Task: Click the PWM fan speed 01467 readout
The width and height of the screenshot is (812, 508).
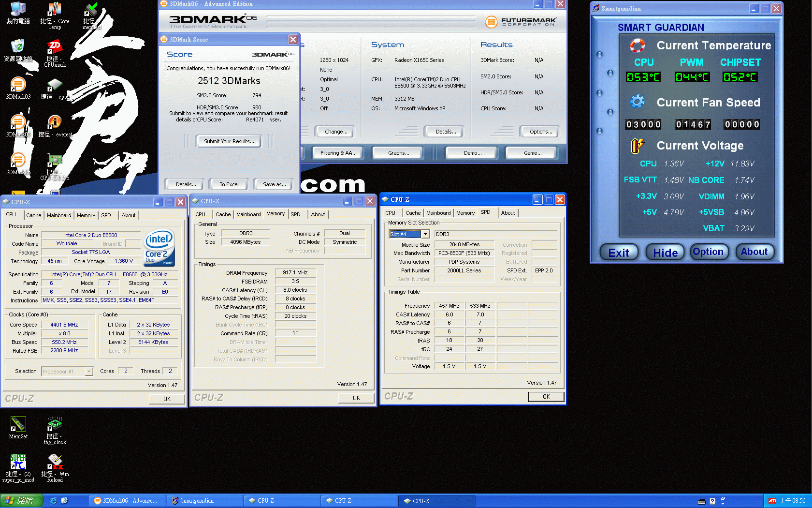Action: click(x=693, y=124)
